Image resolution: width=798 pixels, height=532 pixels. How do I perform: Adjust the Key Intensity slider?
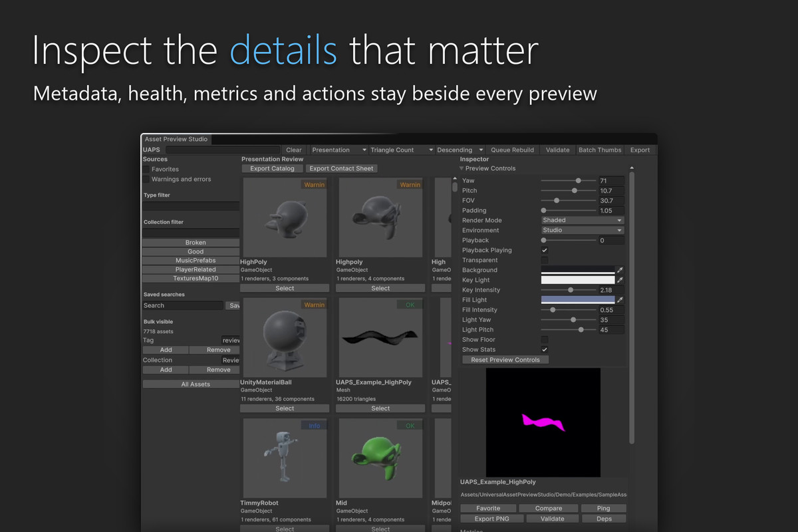[568, 290]
